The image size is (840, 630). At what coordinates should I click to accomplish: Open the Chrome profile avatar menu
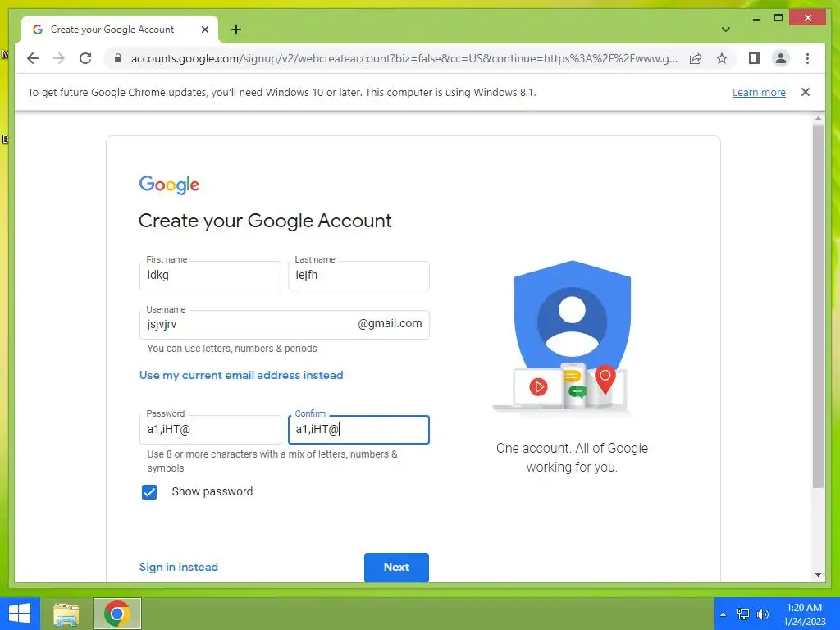pos(781,58)
